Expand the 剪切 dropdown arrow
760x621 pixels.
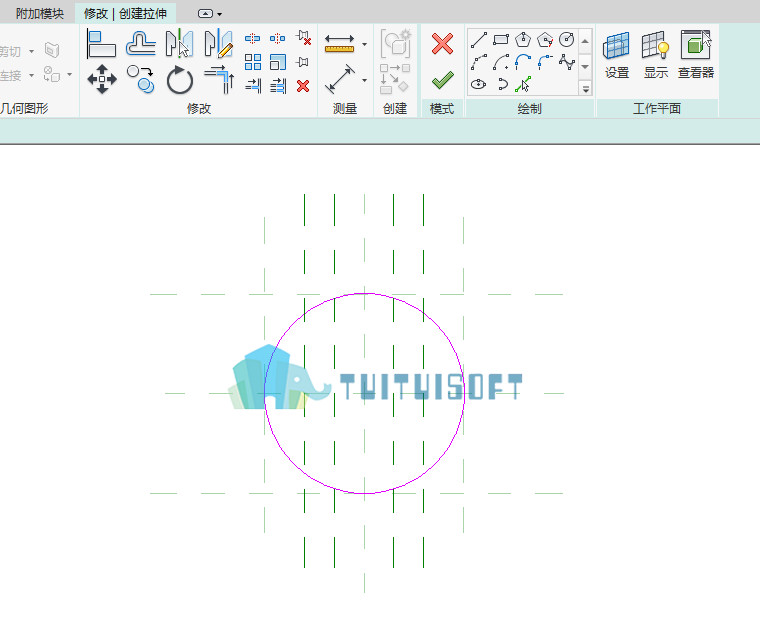click(32, 51)
